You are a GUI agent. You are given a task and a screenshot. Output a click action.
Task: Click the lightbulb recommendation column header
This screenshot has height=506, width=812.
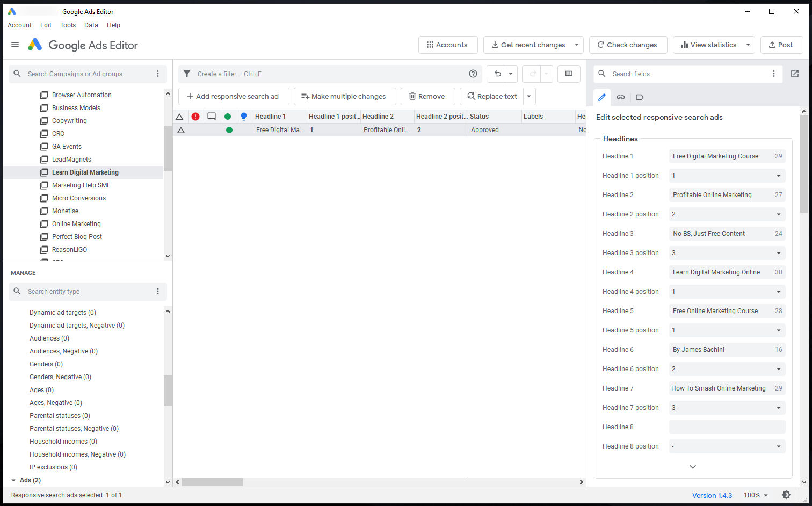coord(244,116)
